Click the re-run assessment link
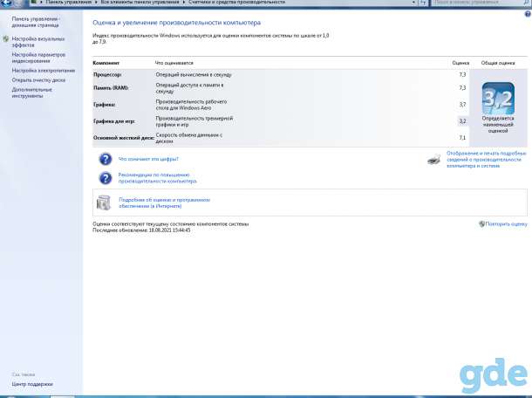The image size is (532, 398). [x=506, y=223]
